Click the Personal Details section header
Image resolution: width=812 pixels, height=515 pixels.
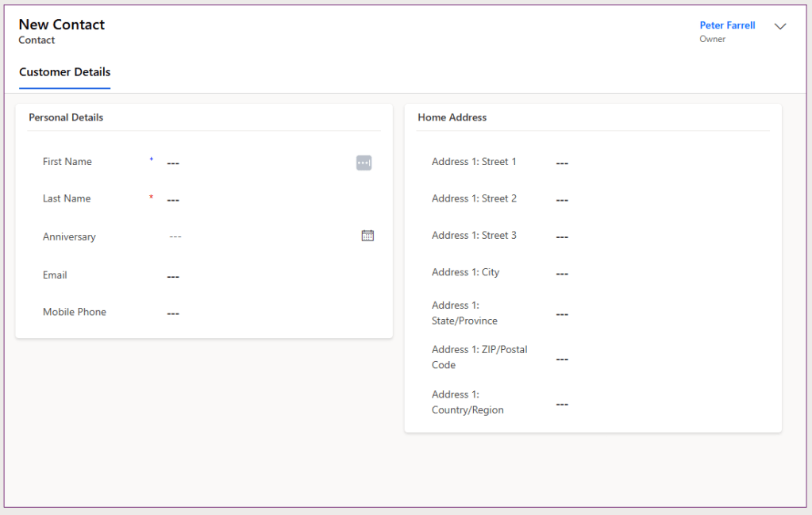click(66, 117)
